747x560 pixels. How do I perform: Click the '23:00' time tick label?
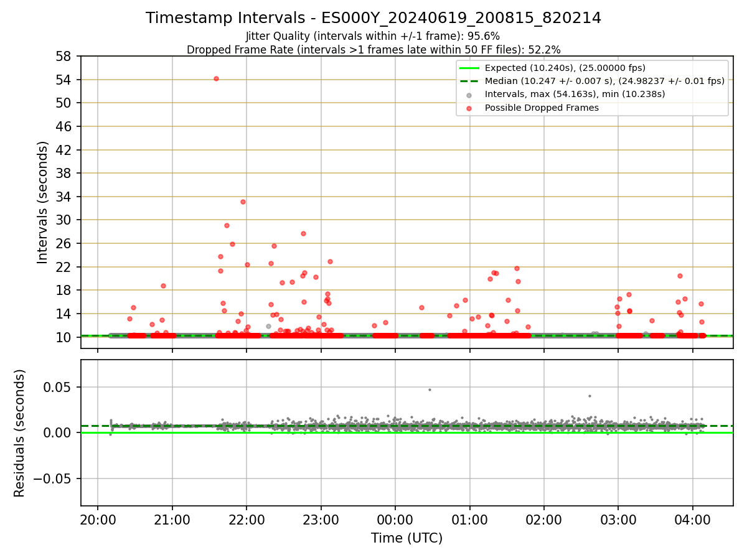321,519
